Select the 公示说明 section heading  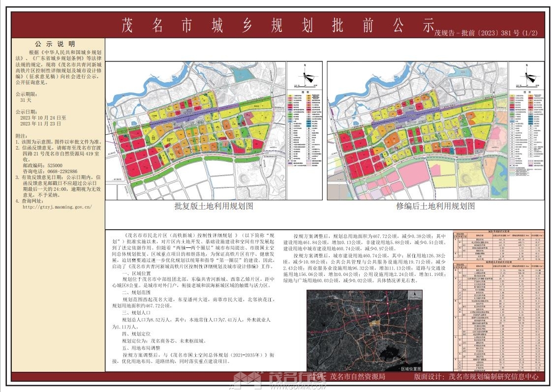coord(59,44)
